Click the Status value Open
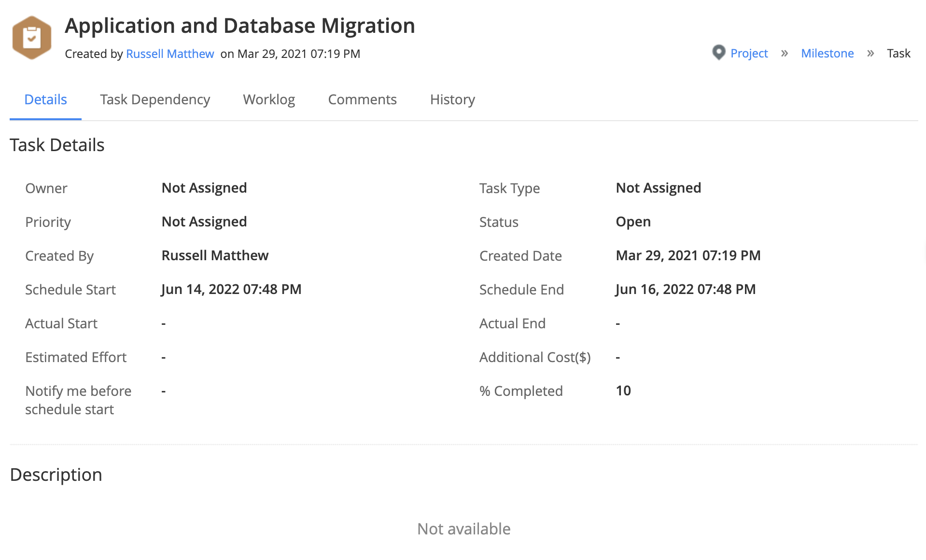The width and height of the screenshot is (926, 560). 633,222
